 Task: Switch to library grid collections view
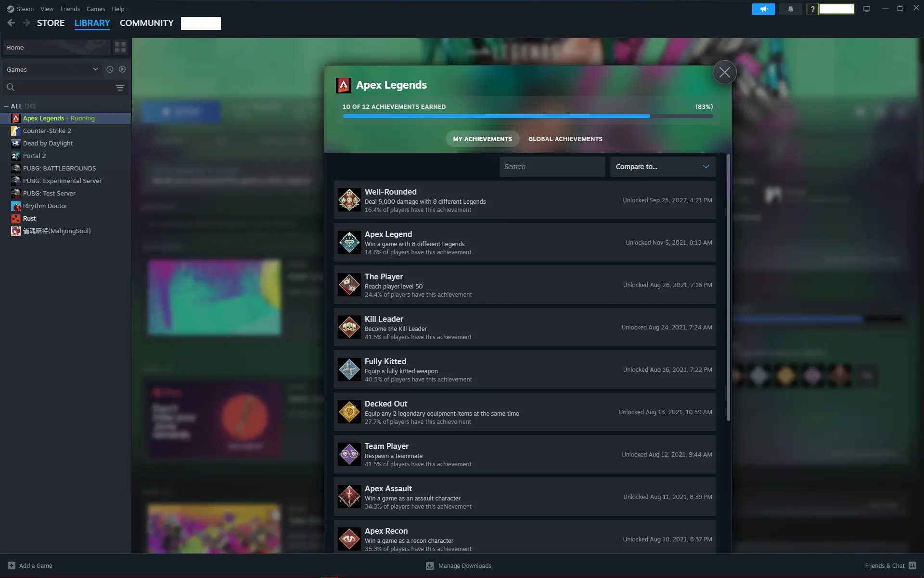(x=120, y=47)
